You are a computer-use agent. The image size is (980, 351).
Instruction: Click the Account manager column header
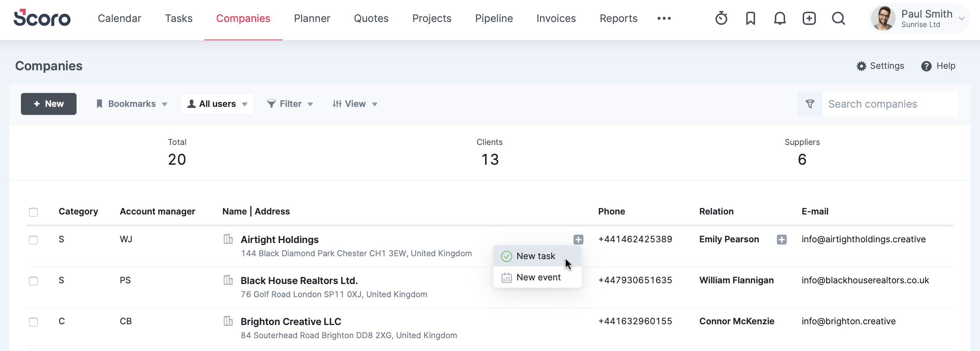pyautogui.click(x=157, y=212)
